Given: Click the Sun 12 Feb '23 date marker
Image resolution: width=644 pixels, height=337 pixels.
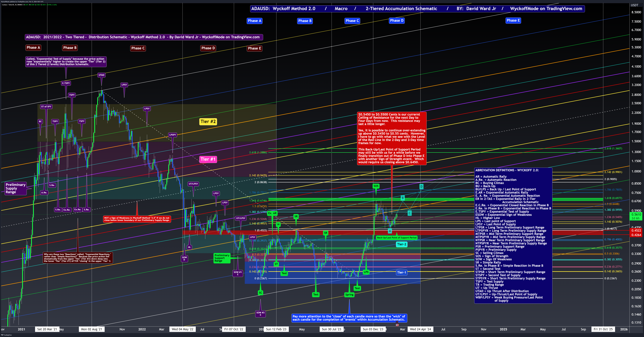Looking at the screenshot, I should [276, 329].
